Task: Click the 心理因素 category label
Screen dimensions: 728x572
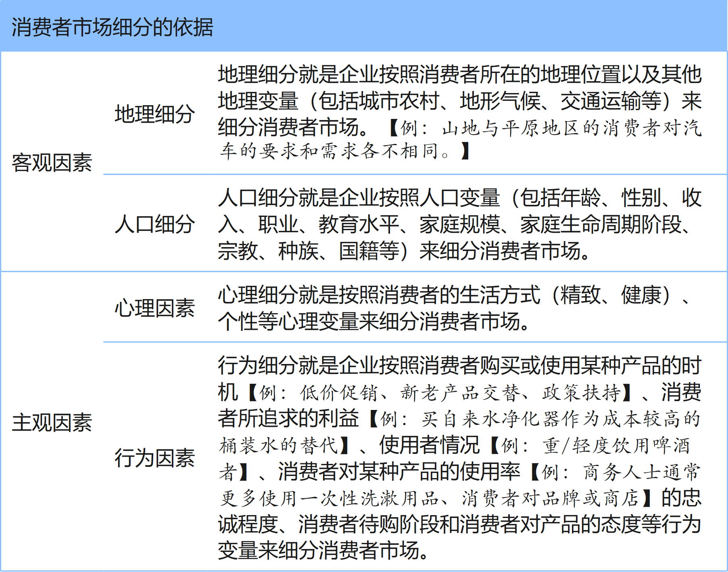Action: (154, 308)
